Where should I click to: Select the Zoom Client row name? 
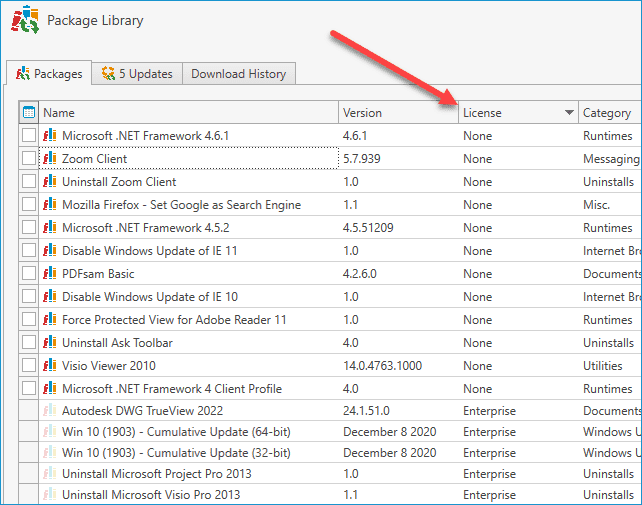[94, 159]
